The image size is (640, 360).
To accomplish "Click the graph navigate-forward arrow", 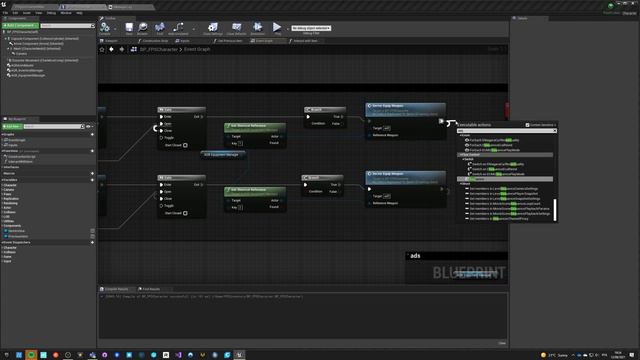I will click(122, 49).
